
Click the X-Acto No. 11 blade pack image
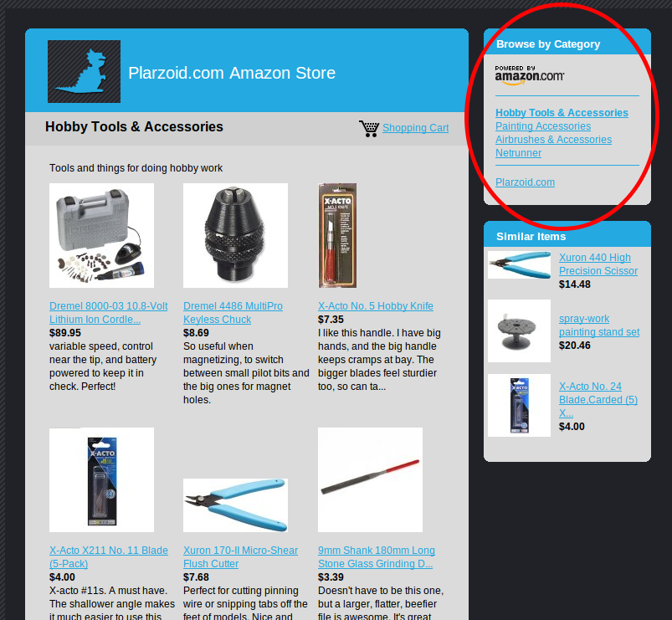101,480
